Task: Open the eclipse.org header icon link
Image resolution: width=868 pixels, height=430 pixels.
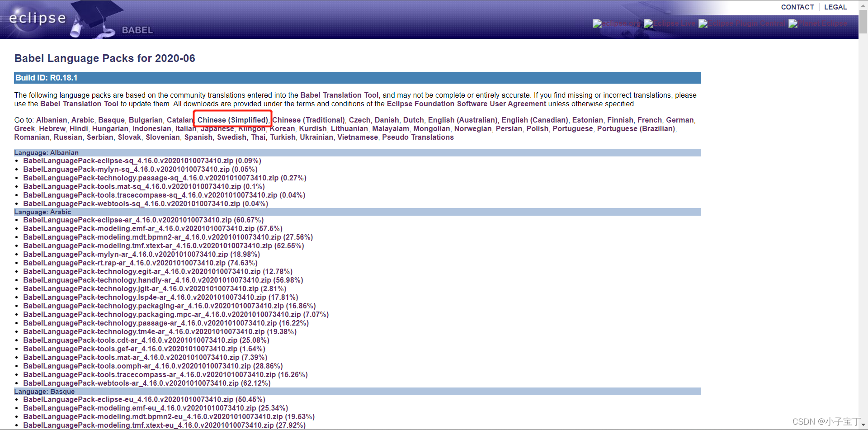Action: (x=617, y=24)
